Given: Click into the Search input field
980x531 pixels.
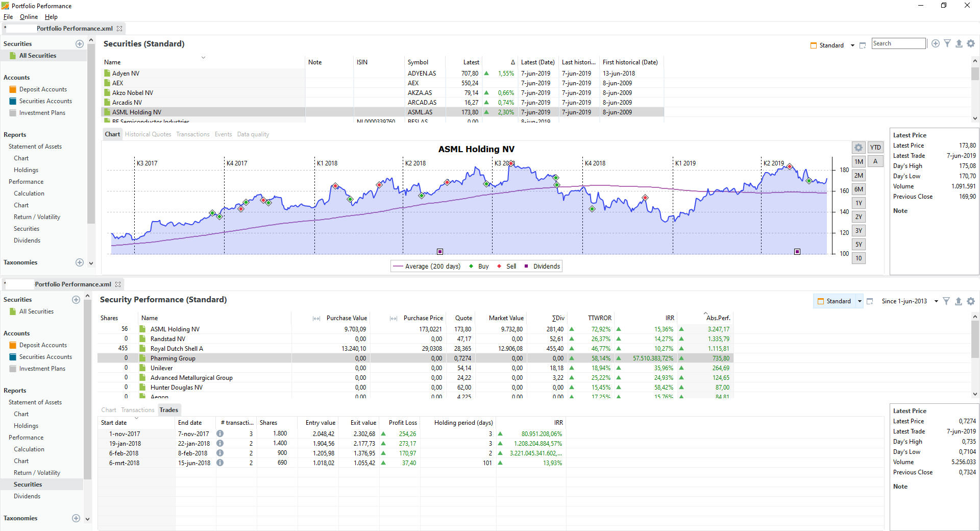Looking at the screenshot, I should [898, 44].
